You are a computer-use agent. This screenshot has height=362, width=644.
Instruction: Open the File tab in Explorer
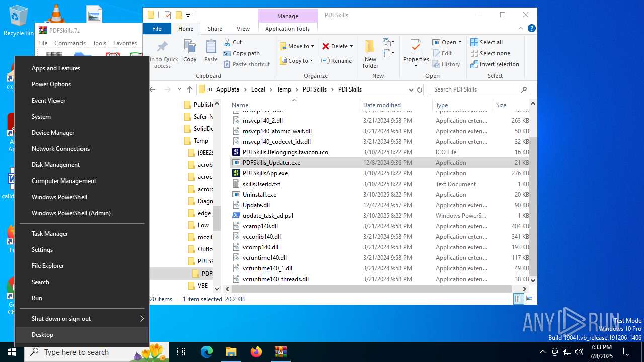pos(157,29)
